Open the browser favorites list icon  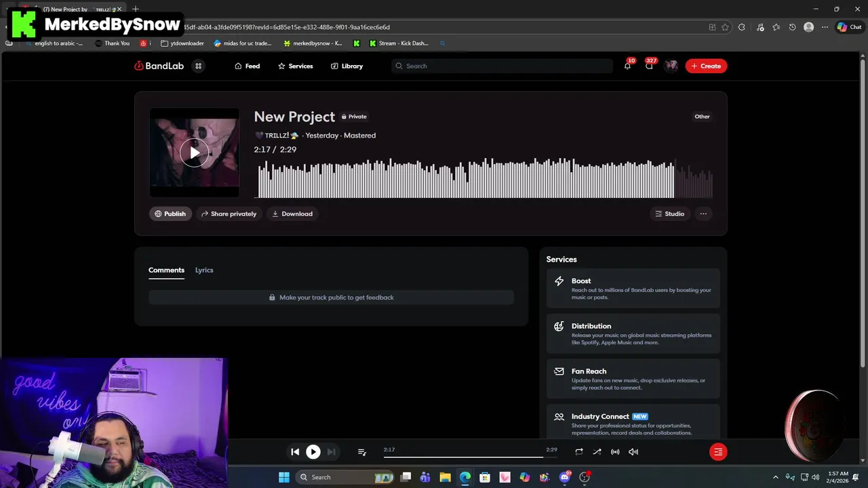(776, 27)
